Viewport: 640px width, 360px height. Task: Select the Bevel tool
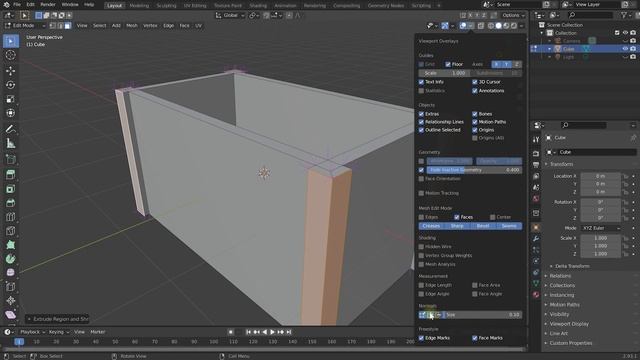click(x=11, y=203)
